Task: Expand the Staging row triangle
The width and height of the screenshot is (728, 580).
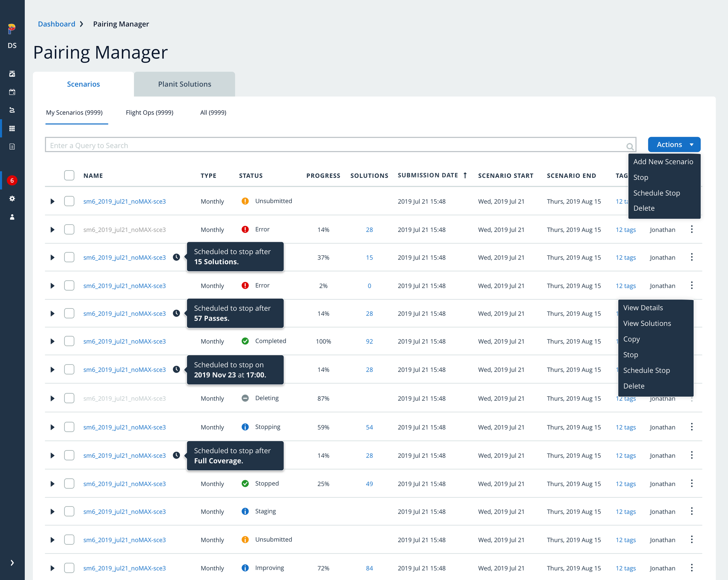Action: [52, 511]
